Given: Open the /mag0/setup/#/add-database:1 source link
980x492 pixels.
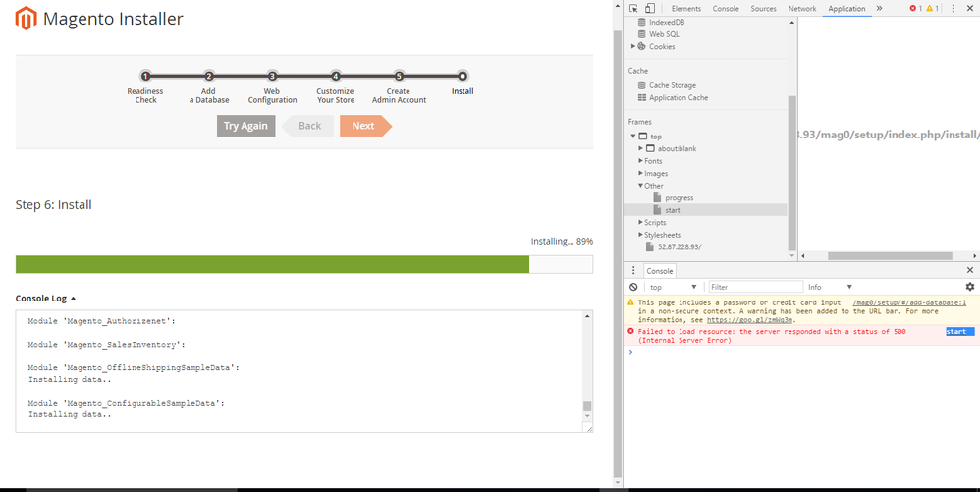Looking at the screenshot, I should [x=909, y=302].
